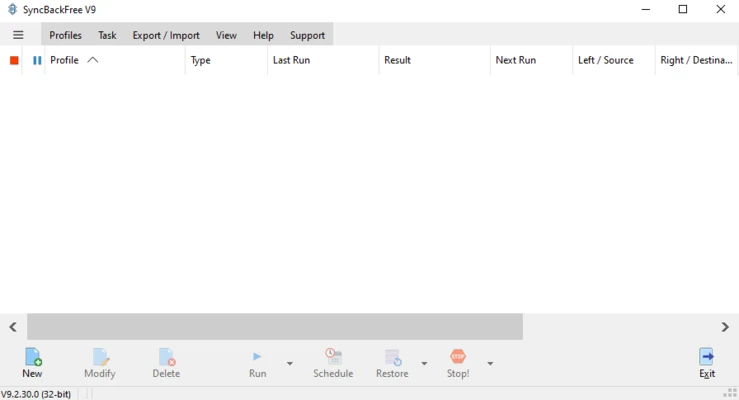Click the red stop column header icon
This screenshot has height=400, width=739.
coord(14,60)
